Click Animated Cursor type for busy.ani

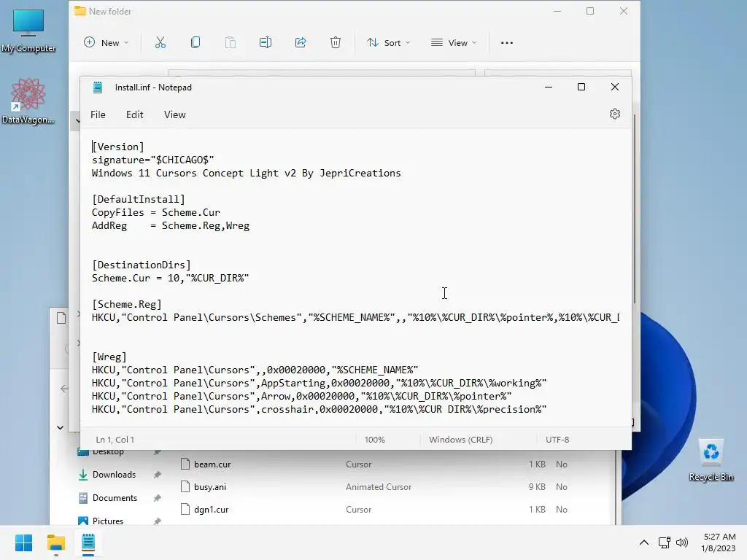tap(379, 486)
